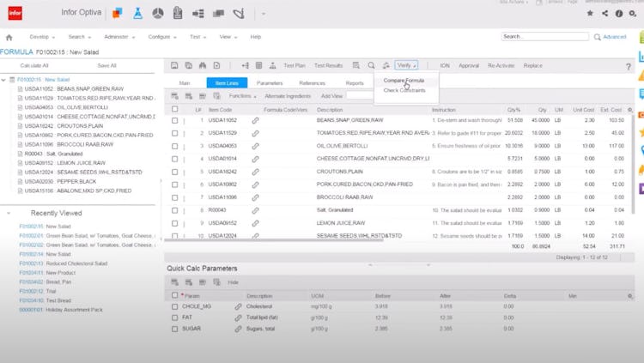Screen dimensions: 644x363
Task: Open the Develop menu
Action: tap(42, 37)
